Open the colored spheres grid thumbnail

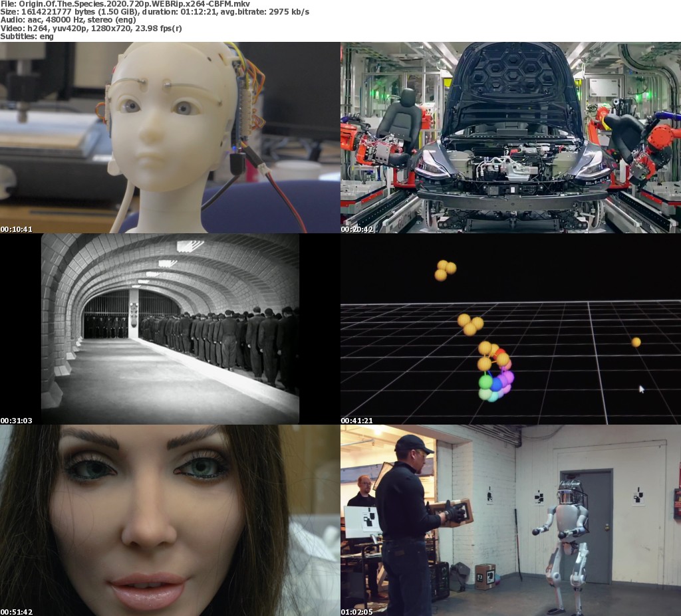pos(511,329)
